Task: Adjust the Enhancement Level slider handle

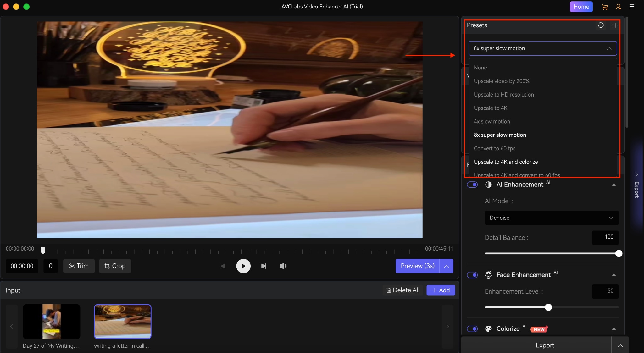Action: coord(548,307)
